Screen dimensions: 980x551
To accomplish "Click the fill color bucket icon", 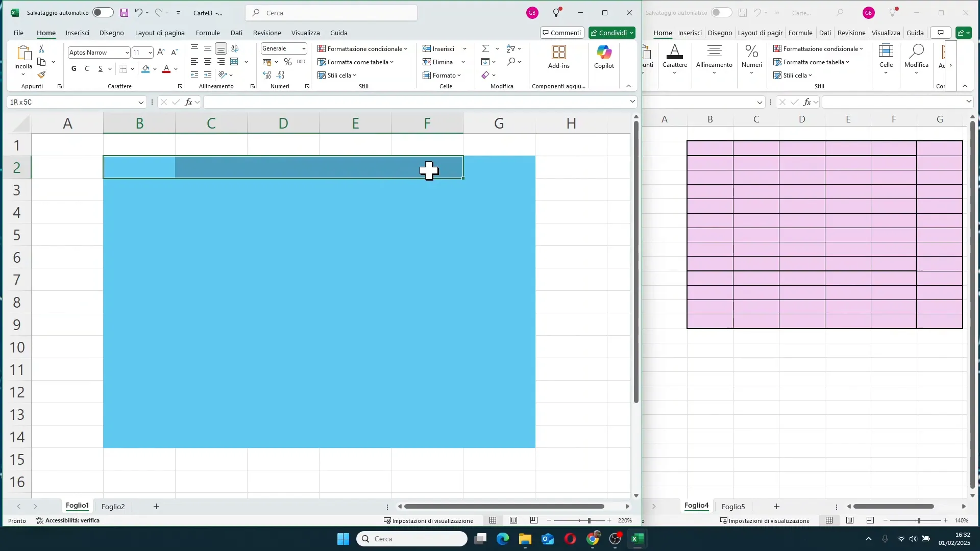I will (x=145, y=69).
